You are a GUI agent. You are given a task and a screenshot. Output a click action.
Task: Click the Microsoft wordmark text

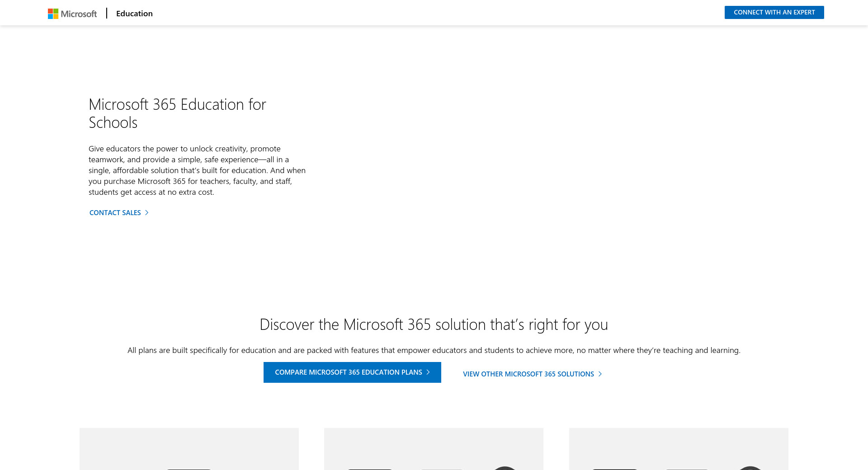(79, 14)
